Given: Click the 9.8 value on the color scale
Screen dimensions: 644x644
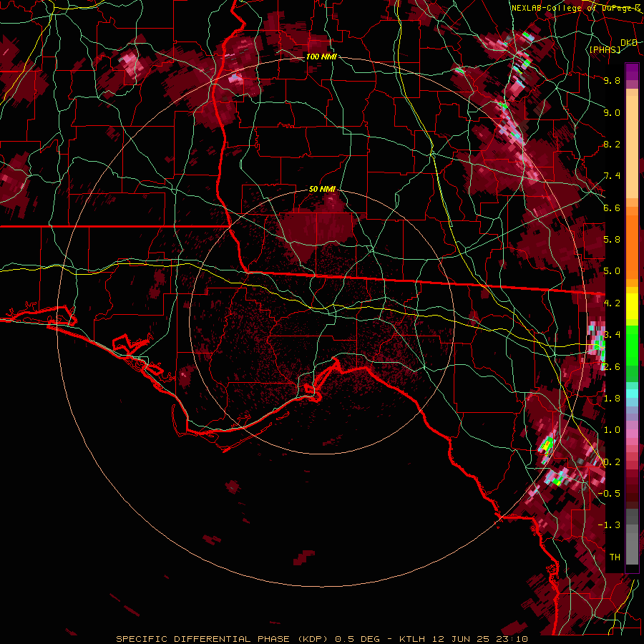Looking at the screenshot, I should (612, 80).
